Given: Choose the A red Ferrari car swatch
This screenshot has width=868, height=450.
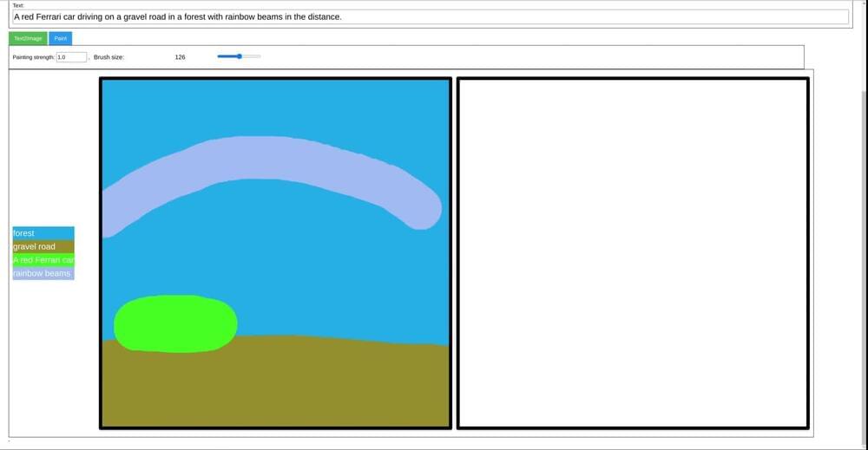Looking at the screenshot, I should (43, 260).
